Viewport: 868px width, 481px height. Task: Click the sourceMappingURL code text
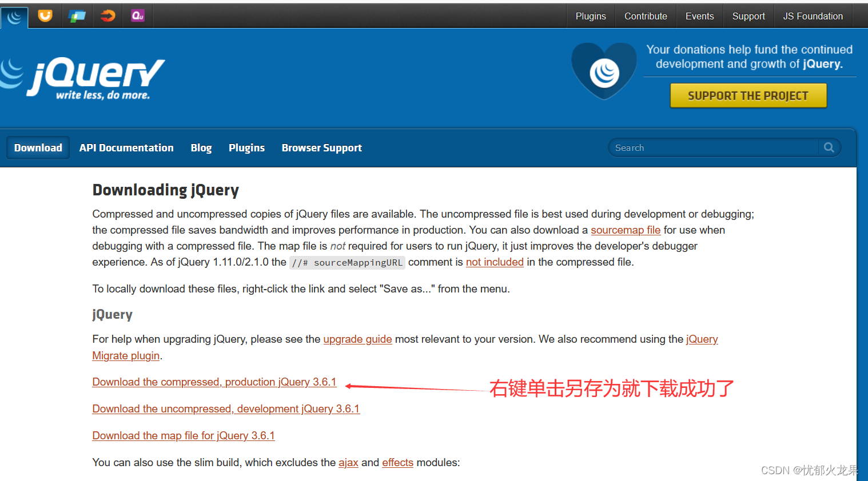click(347, 263)
